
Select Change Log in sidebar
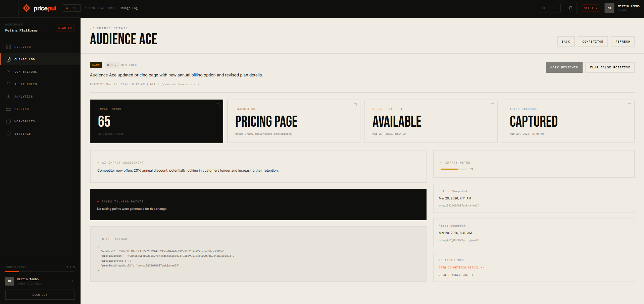(x=40, y=59)
